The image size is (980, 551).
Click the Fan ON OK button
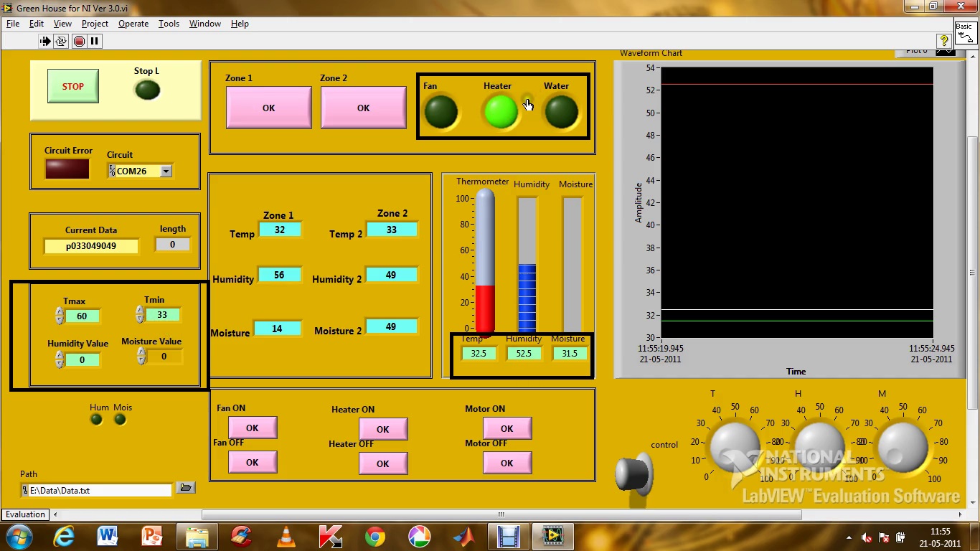(x=253, y=428)
